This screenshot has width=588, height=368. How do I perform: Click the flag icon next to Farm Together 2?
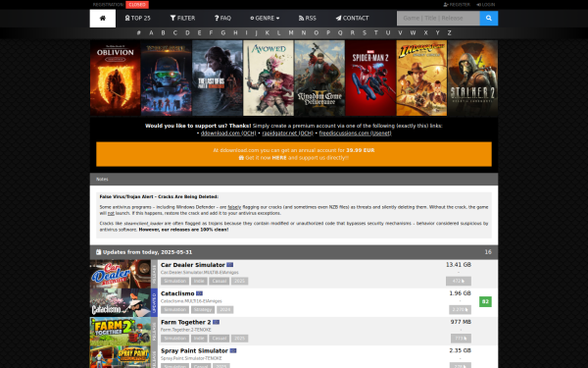point(216,322)
